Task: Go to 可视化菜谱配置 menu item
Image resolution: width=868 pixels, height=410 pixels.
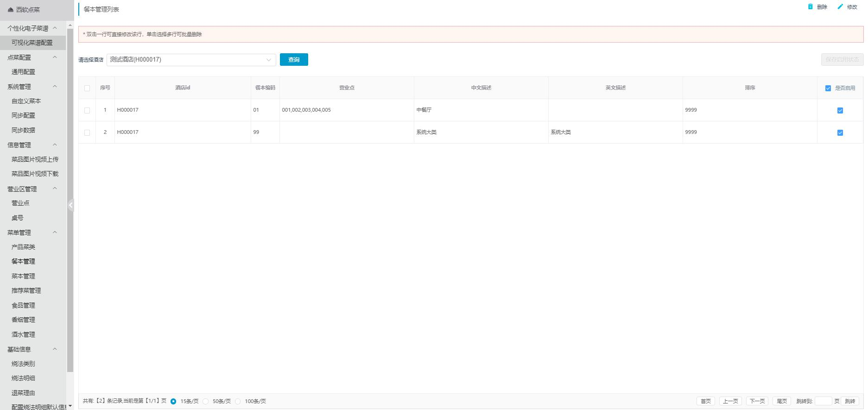Action: click(x=32, y=43)
